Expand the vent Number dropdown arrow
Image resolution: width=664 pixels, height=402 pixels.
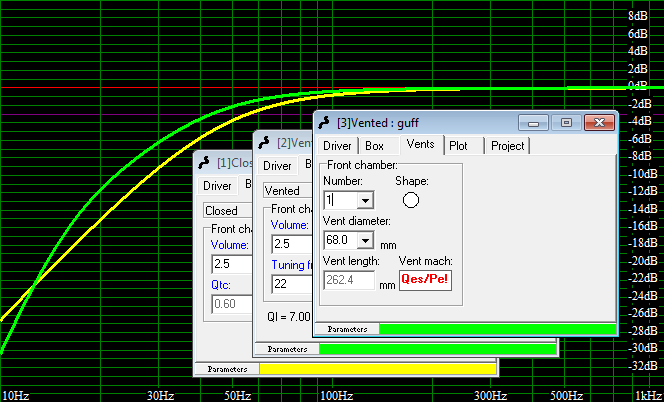(365, 200)
